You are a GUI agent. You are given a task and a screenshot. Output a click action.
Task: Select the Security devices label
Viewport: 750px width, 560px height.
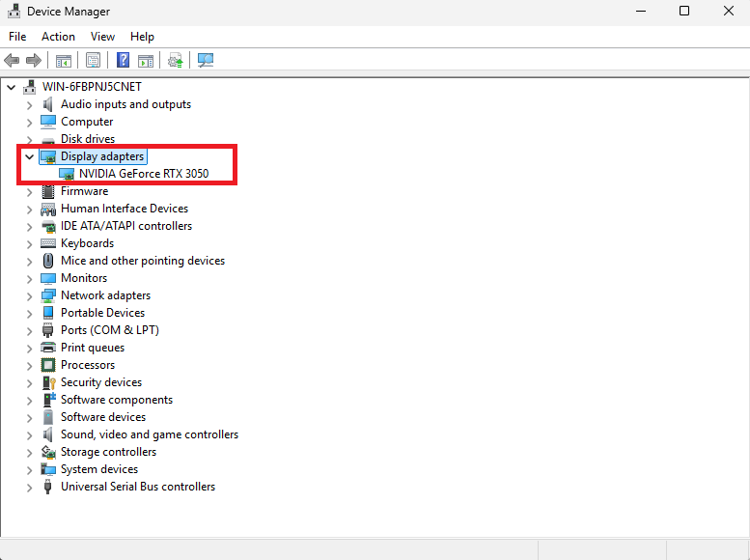tap(101, 382)
